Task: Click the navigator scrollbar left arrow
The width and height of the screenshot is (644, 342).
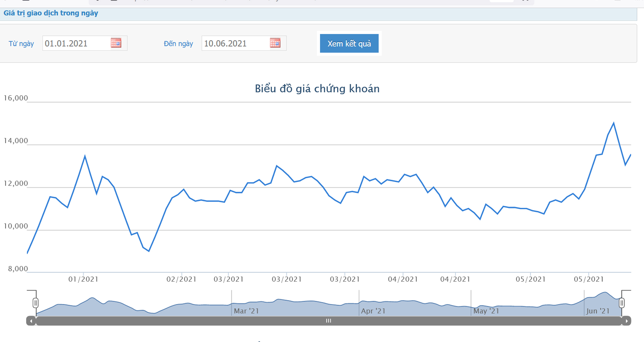Action: (x=31, y=321)
